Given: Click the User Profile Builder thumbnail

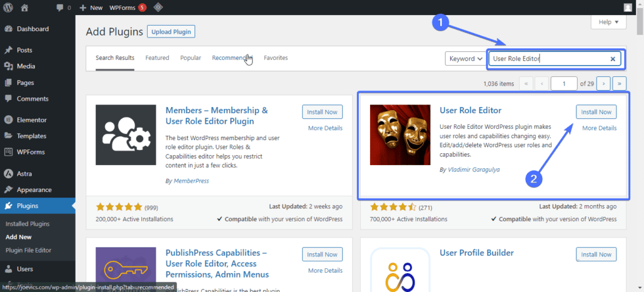Looking at the screenshot, I should [x=400, y=269].
